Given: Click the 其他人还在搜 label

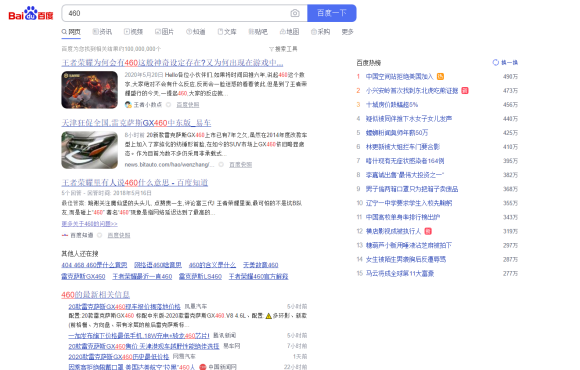Looking at the screenshot, I should coord(80,253).
